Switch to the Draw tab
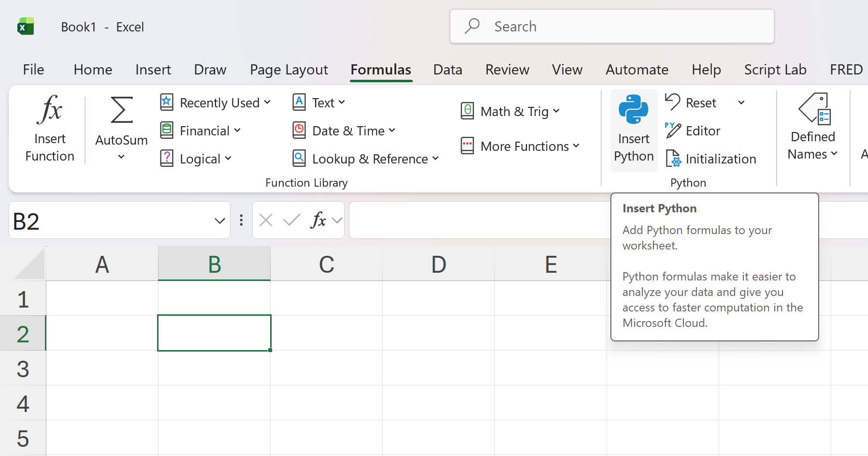The image size is (868, 456). [210, 70]
